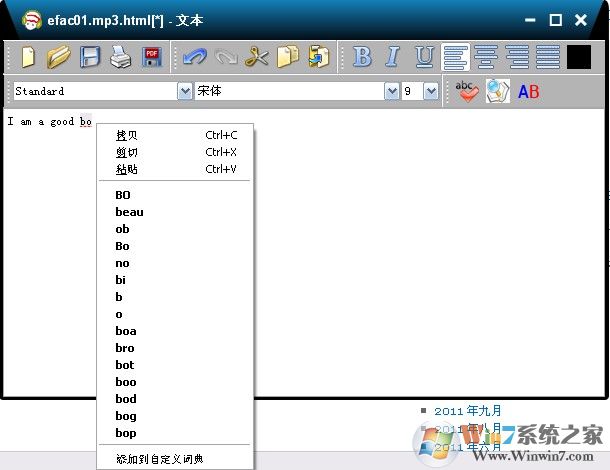Select 添加到自定义词典 in the context menu

click(159, 458)
